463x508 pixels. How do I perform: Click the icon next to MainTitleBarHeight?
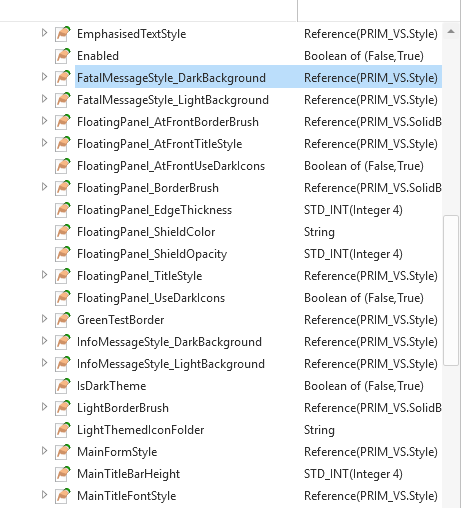(x=63, y=474)
